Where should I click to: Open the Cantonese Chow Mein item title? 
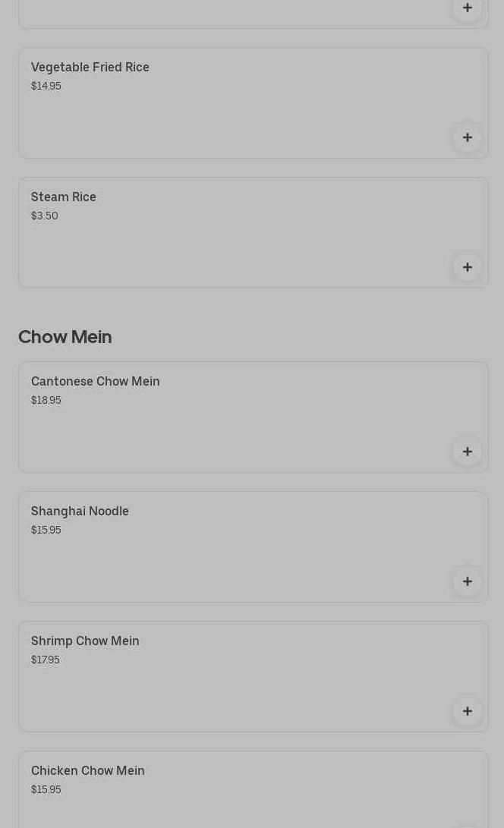[96, 382]
